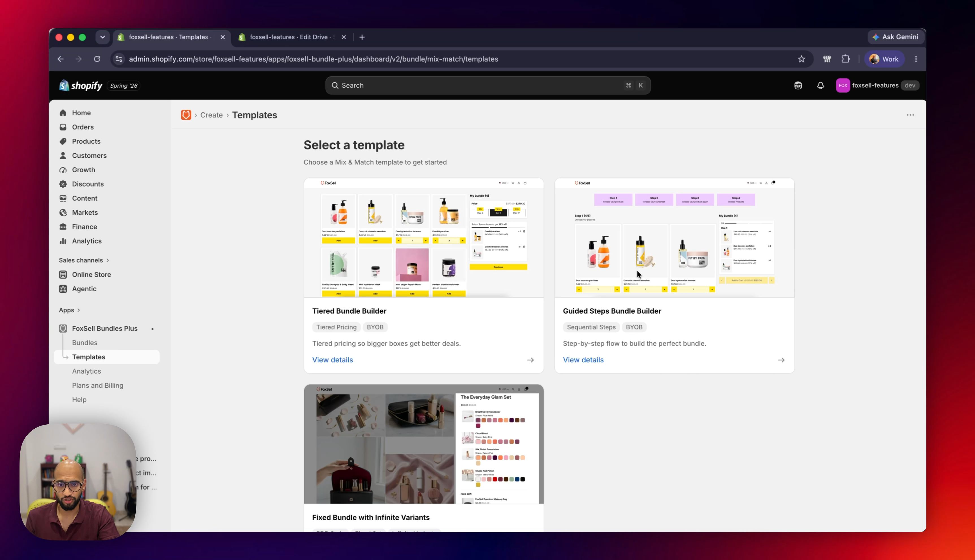This screenshot has height=560, width=975.
Task: Bookmark this page with star icon
Action: pos(801,59)
